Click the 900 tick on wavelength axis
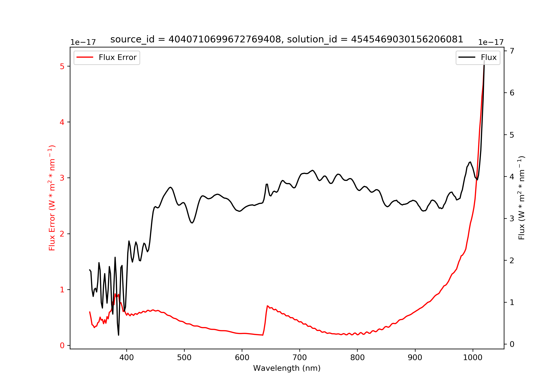 (x=415, y=358)
